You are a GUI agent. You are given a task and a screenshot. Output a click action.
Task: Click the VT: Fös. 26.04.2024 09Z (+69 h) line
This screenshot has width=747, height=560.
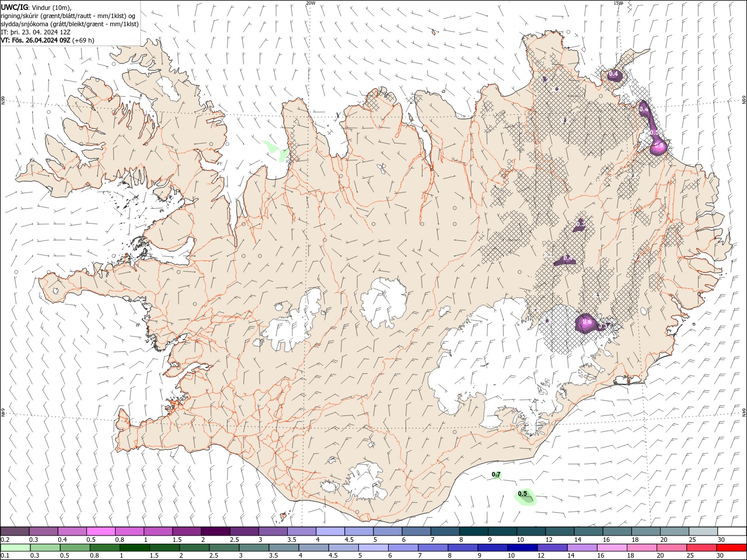point(48,40)
